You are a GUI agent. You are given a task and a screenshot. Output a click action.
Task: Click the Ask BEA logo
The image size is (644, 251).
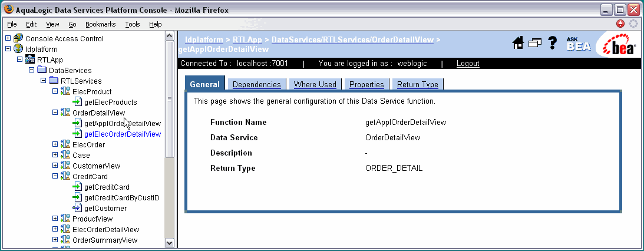(578, 44)
